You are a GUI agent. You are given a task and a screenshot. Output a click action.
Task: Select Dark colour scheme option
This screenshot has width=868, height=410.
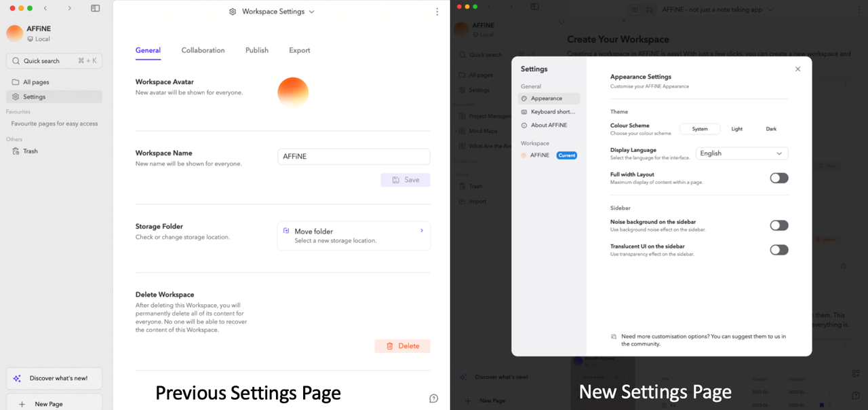771,129
